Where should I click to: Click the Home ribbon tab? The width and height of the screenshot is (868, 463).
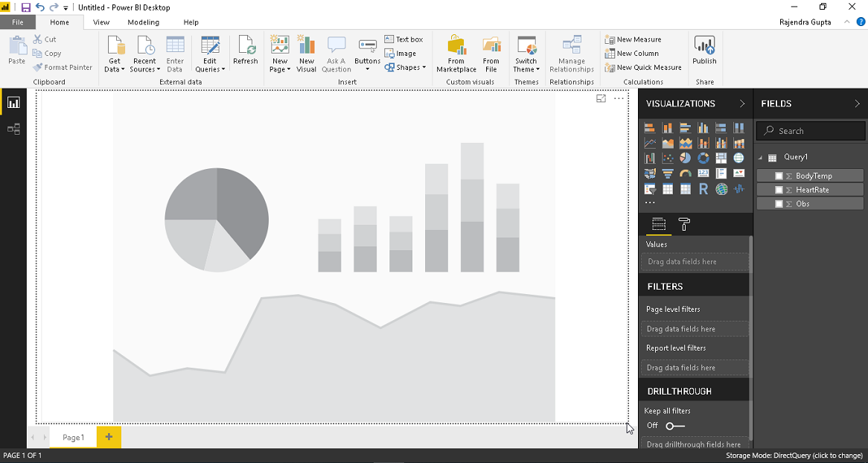click(x=60, y=22)
